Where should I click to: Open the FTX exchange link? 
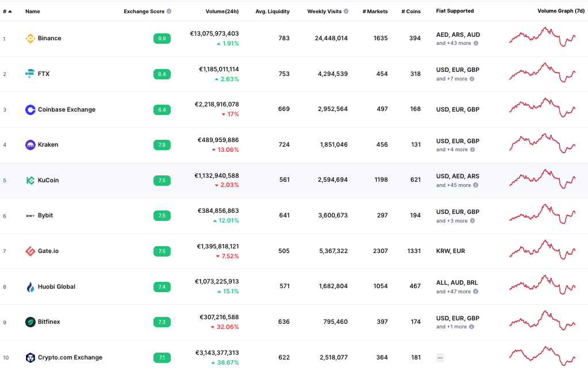tap(44, 74)
